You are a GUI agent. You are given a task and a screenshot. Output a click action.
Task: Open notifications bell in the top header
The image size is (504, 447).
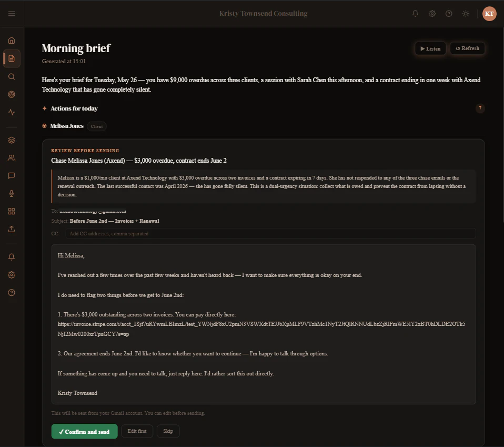click(x=415, y=14)
